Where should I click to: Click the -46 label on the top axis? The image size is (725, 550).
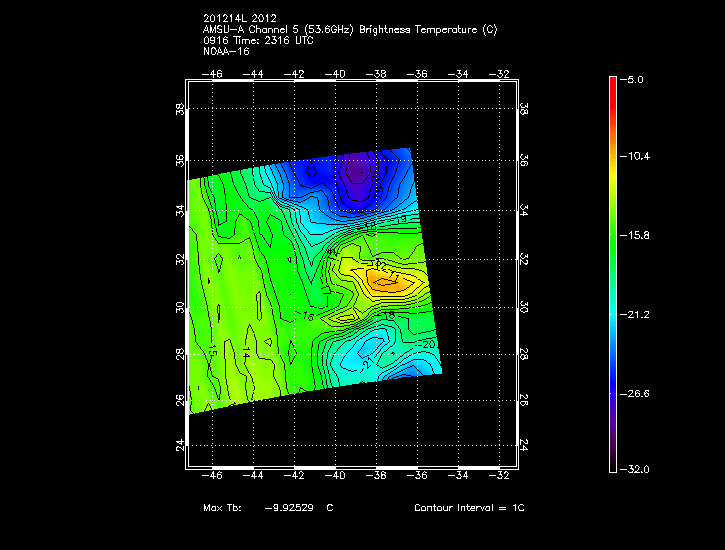click(x=213, y=73)
